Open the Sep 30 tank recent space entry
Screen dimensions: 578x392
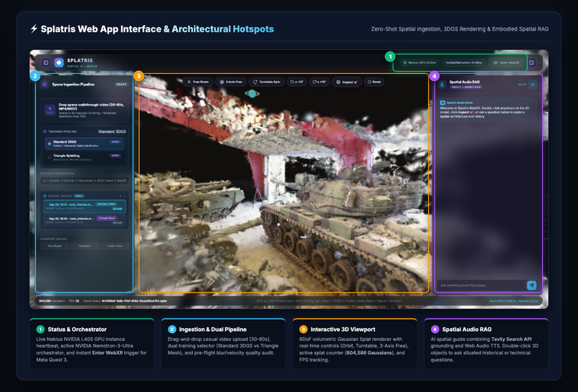coord(85,220)
